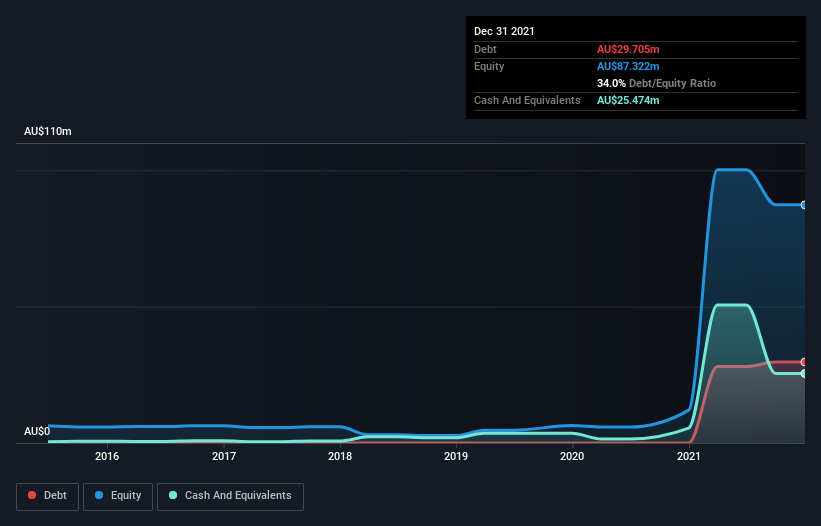Click Cash And Equivalents label in tooltip

click(x=527, y=100)
